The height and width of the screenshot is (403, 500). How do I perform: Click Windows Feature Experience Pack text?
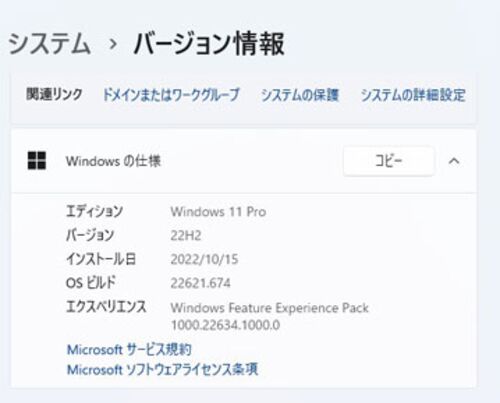pos(270,308)
